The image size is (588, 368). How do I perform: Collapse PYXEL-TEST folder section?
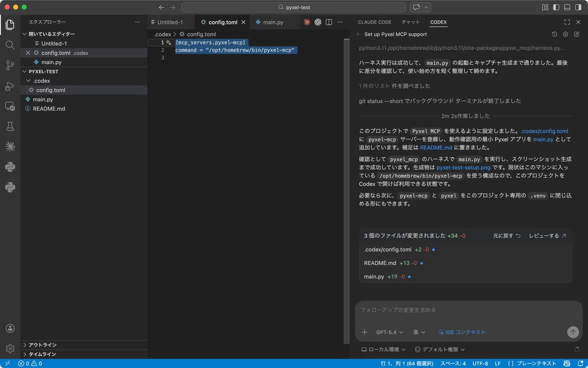pos(84,71)
